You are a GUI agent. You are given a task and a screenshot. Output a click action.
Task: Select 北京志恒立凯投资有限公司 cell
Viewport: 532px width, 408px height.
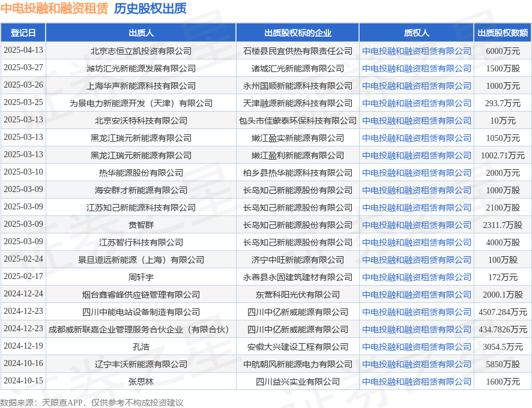(x=141, y=51)
